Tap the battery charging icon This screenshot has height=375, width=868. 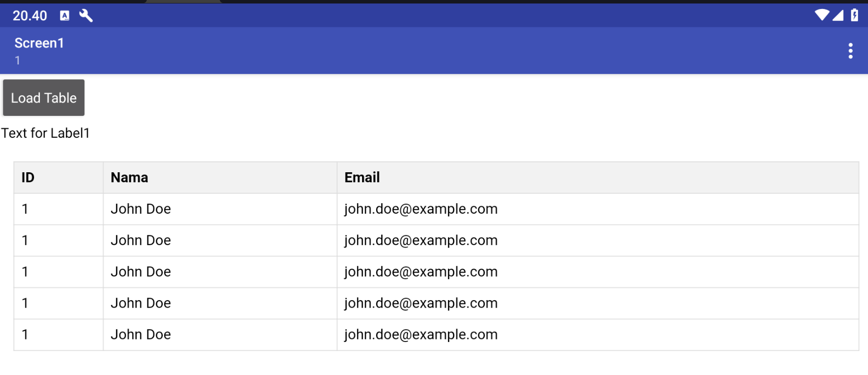coord(855,15)
